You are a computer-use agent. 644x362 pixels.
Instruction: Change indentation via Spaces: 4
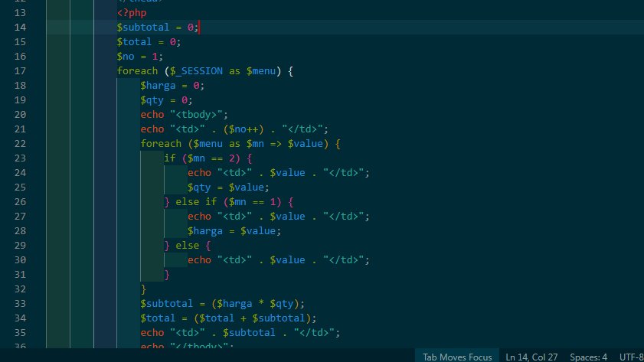tap(588, 357)
